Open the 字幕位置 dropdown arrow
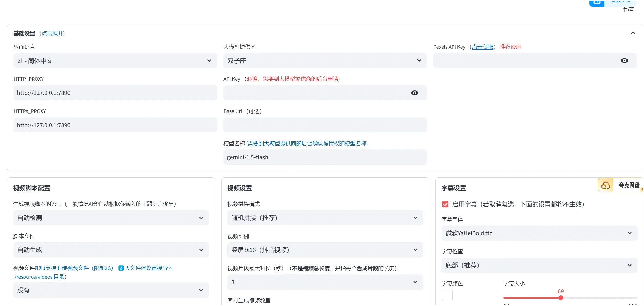This screenshot has width=644, height=306. pos(629,265)
